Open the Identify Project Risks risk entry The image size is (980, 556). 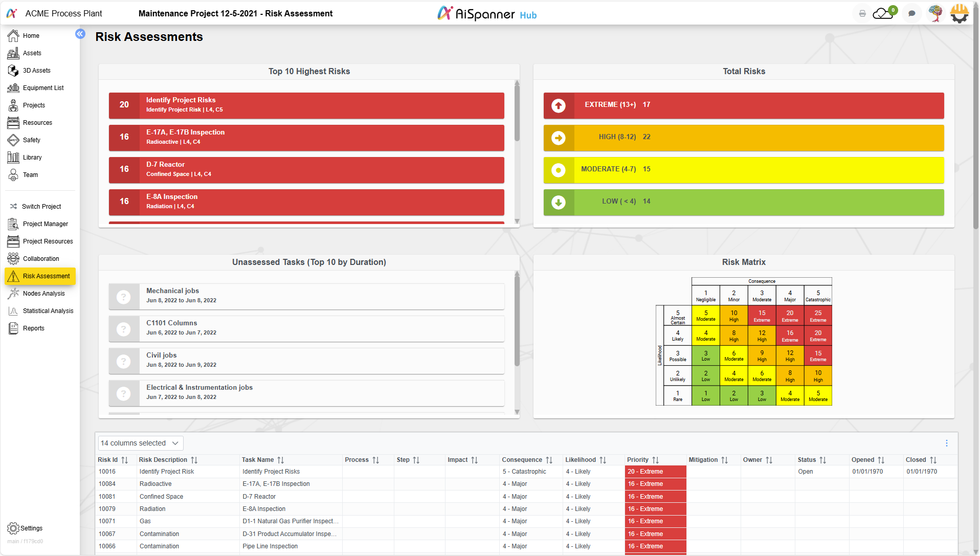click(x=306, y=105)
